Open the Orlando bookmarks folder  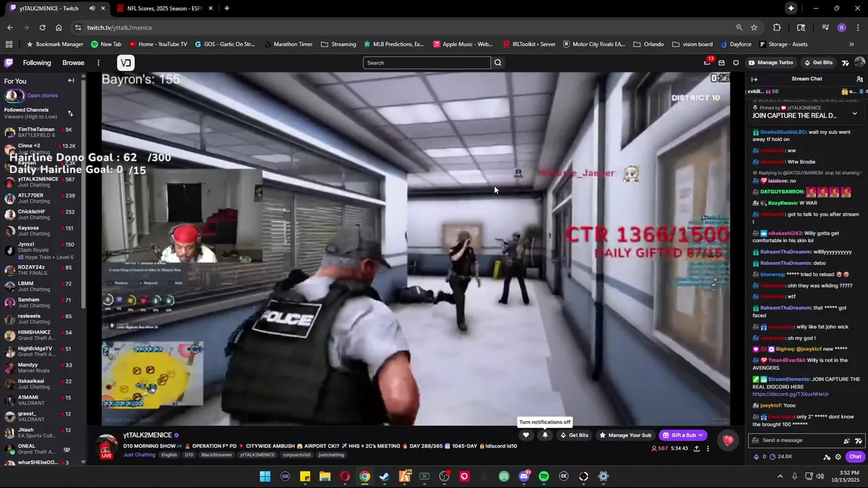[x=648, y=44]
